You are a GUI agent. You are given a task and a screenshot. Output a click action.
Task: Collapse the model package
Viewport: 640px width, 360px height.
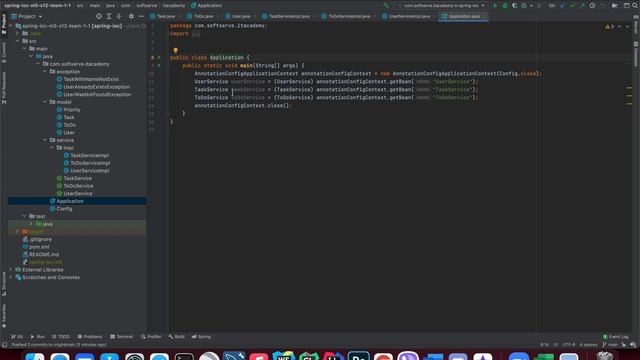(45, 102)
